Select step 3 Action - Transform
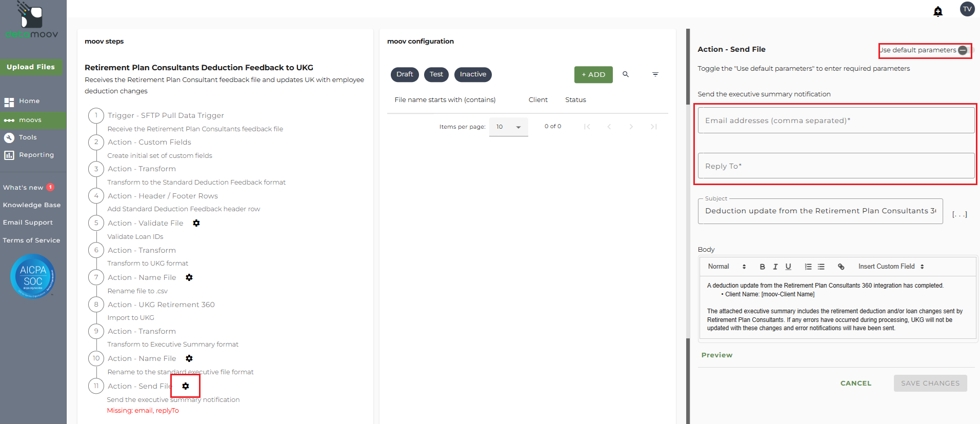Image resolution: width=980 pixels, height=424 pixels. click(142, 169)
